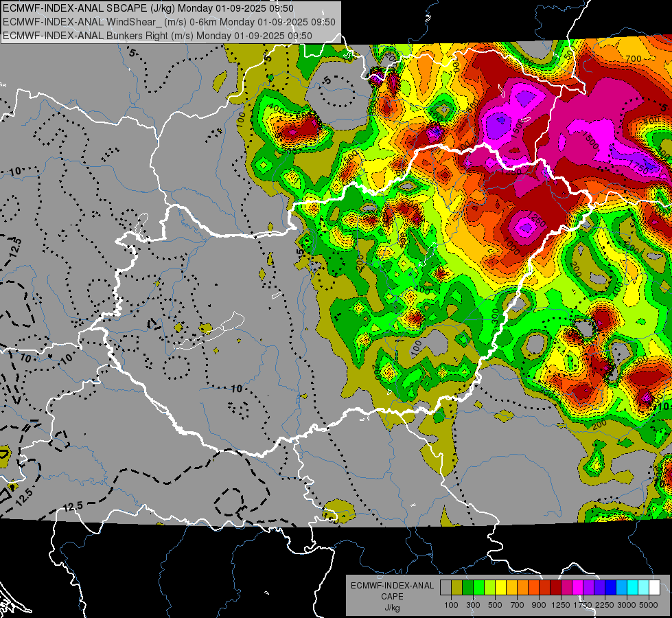Screen dimensions: 672x618
Task: Pick the white swatch at the legend end
Action: pyautogui.click(x=654, y=587)
